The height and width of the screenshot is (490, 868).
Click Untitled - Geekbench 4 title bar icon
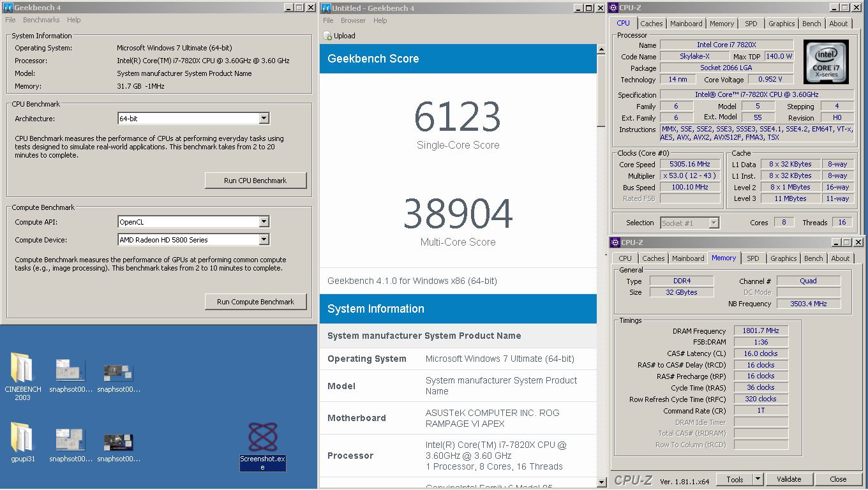click(x=327, y=8)
